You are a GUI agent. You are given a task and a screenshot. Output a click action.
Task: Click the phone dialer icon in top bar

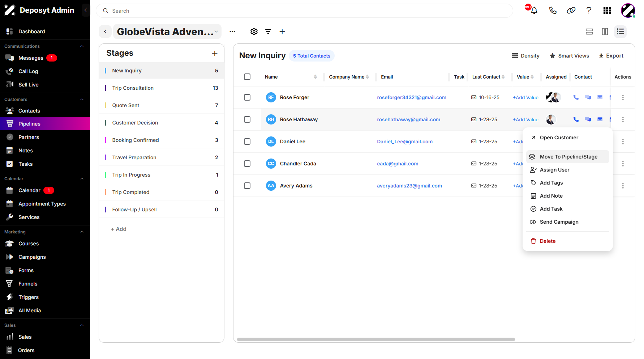[x=553, y=10]
